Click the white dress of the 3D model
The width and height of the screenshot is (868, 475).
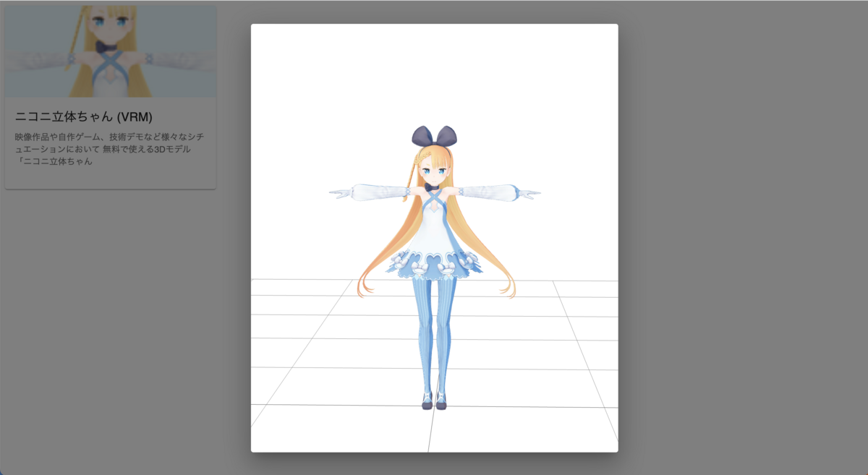coord(435,231)
